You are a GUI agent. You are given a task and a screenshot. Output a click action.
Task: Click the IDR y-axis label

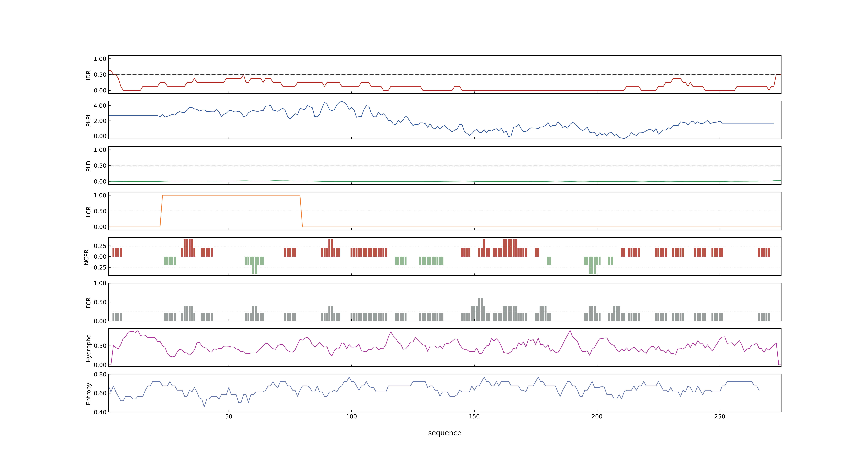[88, 75]
